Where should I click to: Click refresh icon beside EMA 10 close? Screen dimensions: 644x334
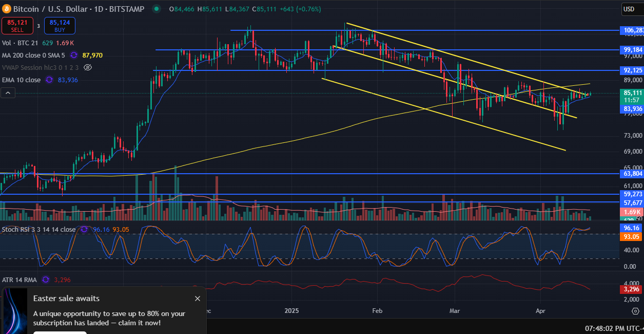click(x=49, y=80)
